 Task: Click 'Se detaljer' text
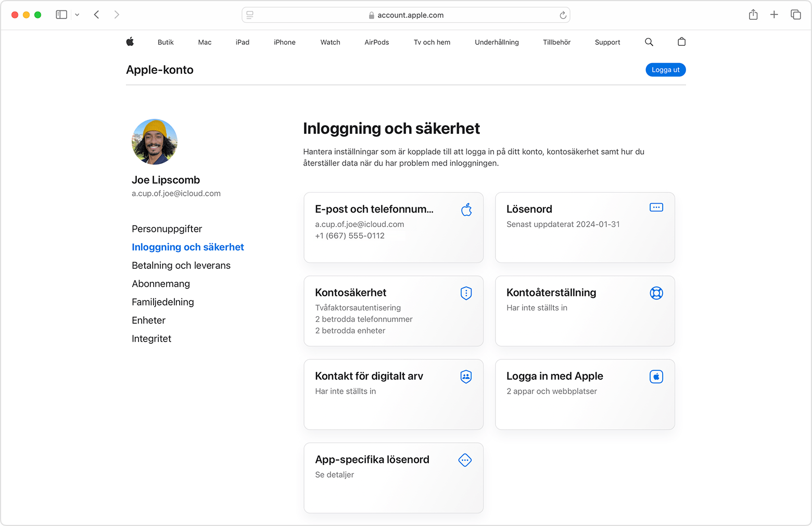click(x=335, y=475)
